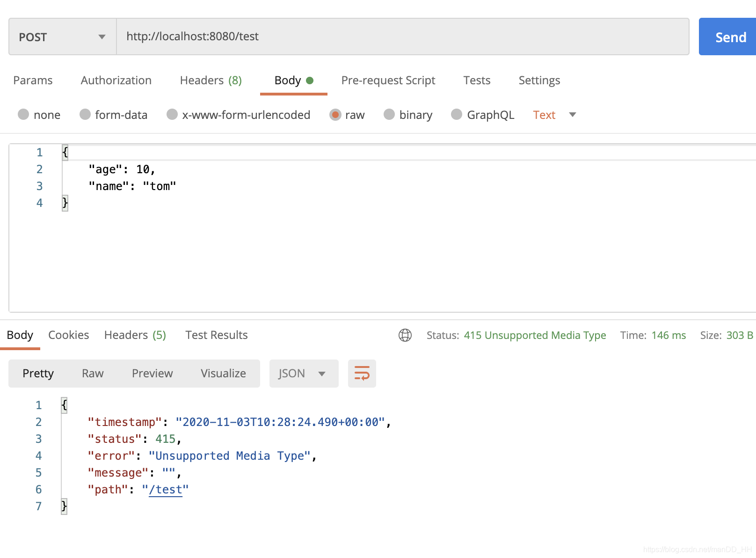756x558 pixels.
Task: Switch to the Authorization tab
Action: [x=116, y=80]
